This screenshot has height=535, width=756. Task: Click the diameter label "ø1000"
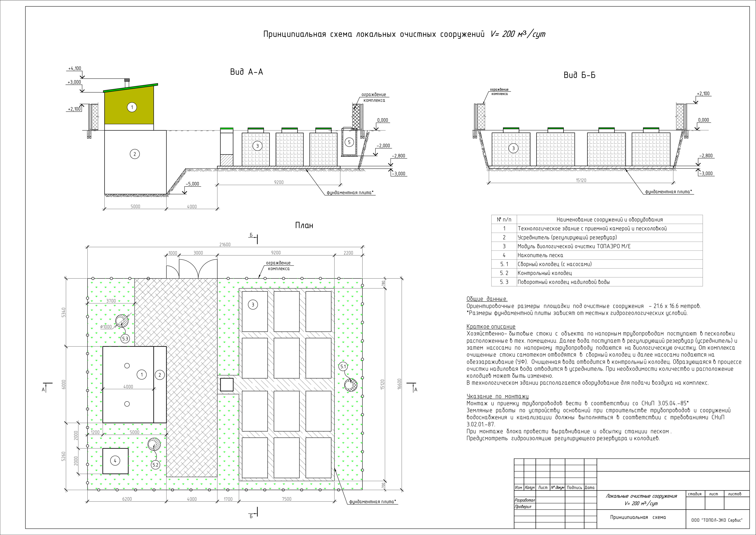(106, 327)
